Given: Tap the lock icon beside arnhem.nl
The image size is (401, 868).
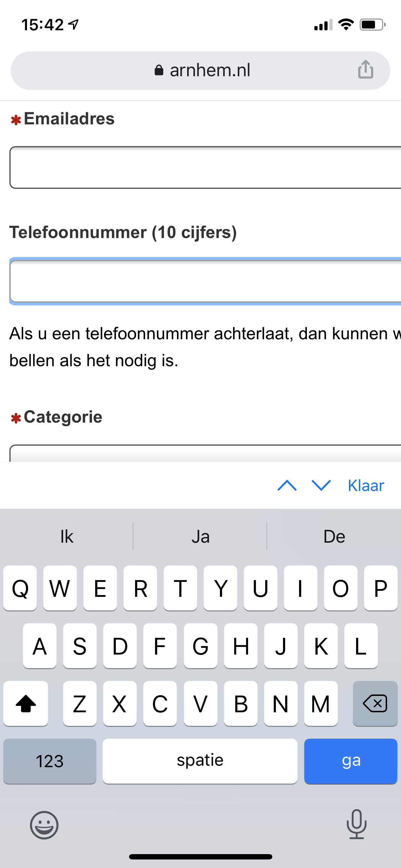Looking at the screenshot, I should 159,70.
